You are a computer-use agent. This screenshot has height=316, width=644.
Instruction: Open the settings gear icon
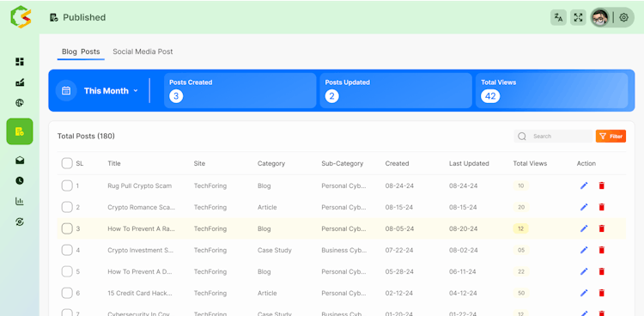click(623, 17)
